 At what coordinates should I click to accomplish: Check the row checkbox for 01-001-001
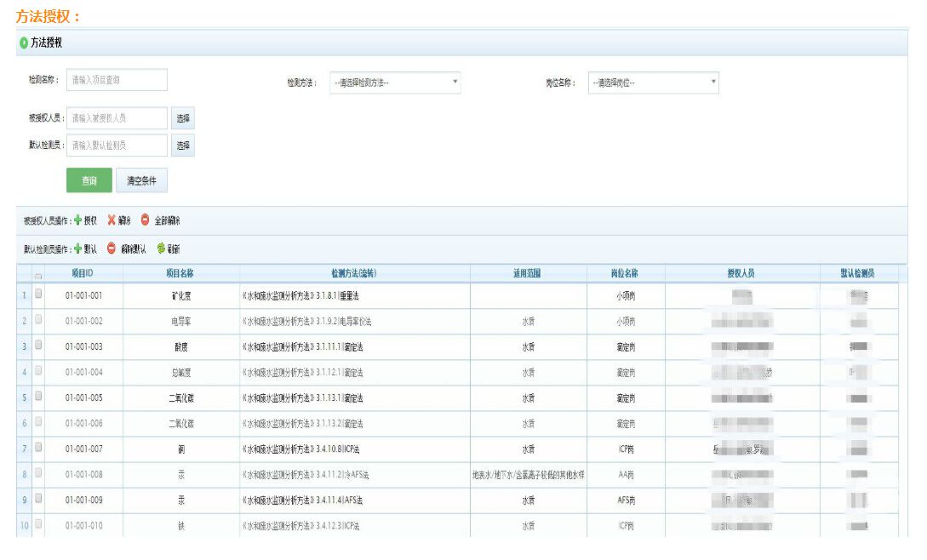(x=37, y=295)
